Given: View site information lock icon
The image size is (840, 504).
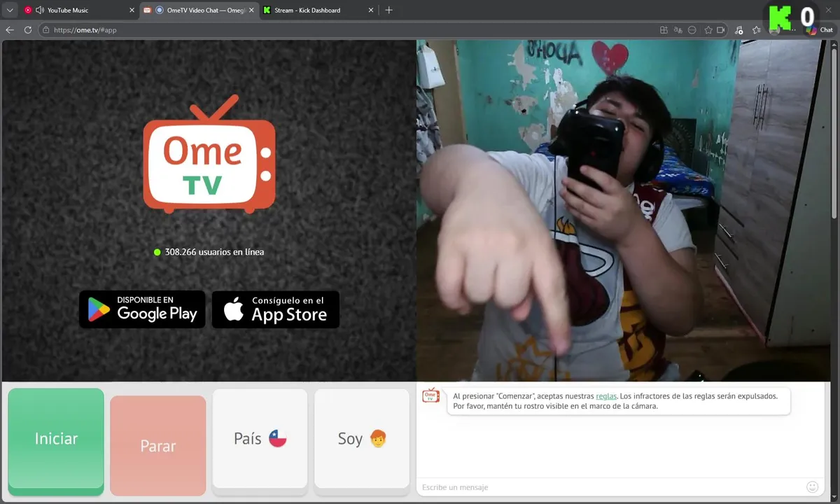Looking at the screenshot, I should pos(45,30).
